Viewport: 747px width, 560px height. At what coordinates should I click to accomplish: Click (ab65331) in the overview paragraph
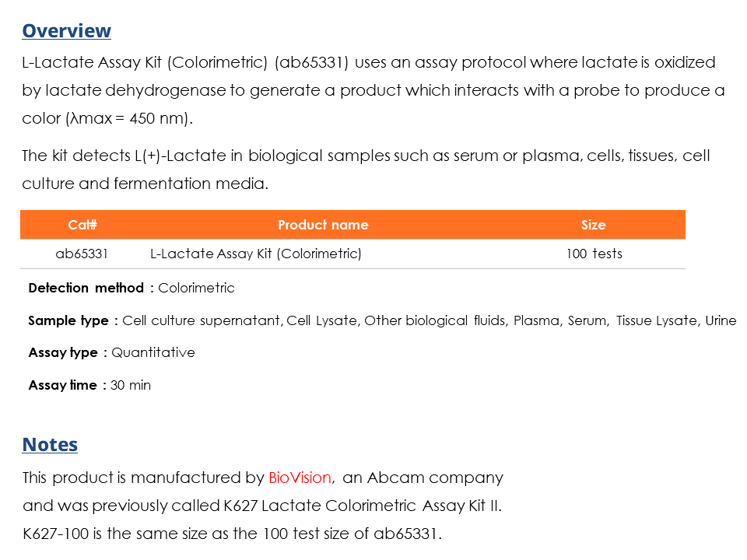[311, 62]
